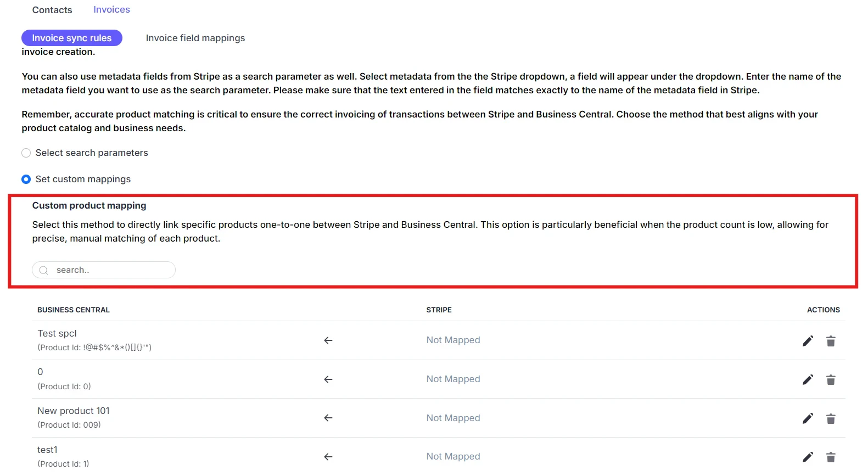Edit the test1 product mapping
Viewport: 868px width, 476px height.
[808, 457]
